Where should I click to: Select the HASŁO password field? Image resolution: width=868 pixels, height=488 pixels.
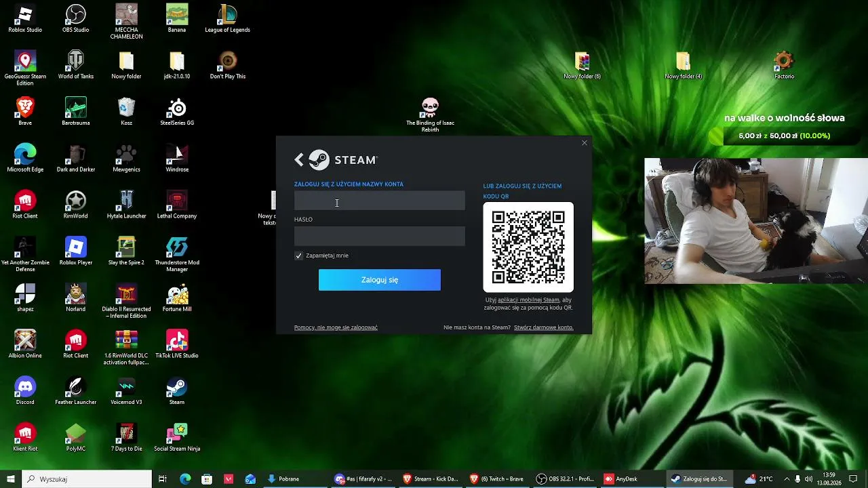point(380,236)
